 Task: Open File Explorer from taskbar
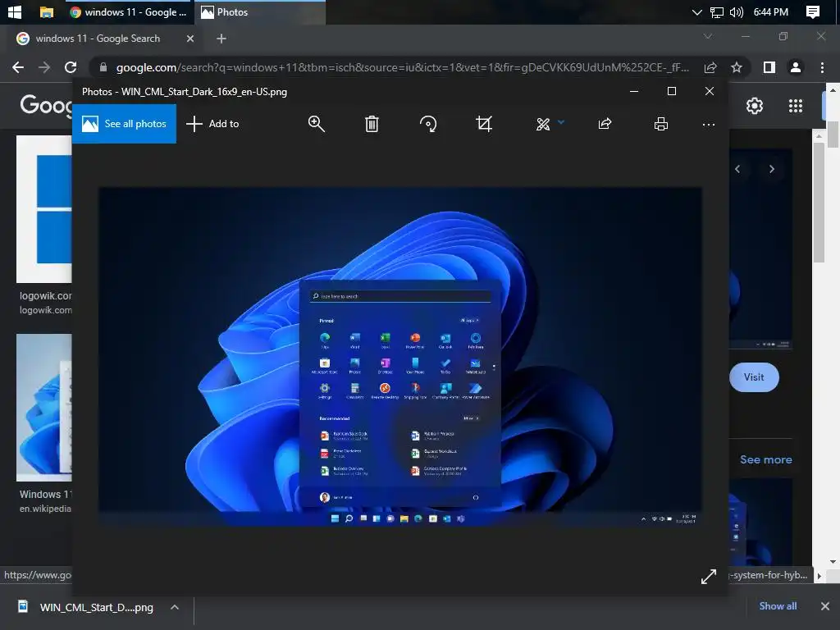[x=47, y=11]
